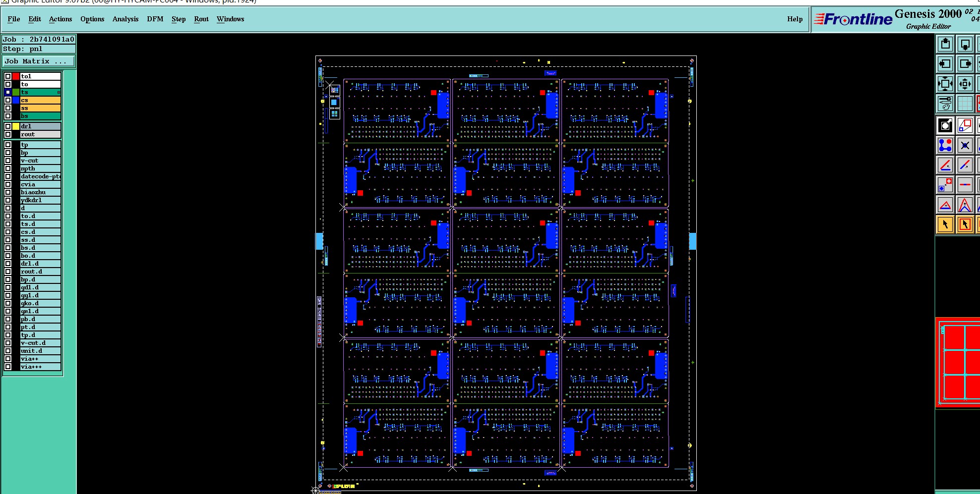Click the blue color swatch of cs
Screen dimensions: 980x494
point(16,100)
